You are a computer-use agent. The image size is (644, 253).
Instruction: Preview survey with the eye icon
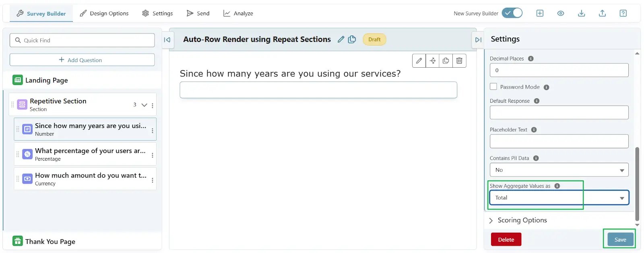[561, 13]
